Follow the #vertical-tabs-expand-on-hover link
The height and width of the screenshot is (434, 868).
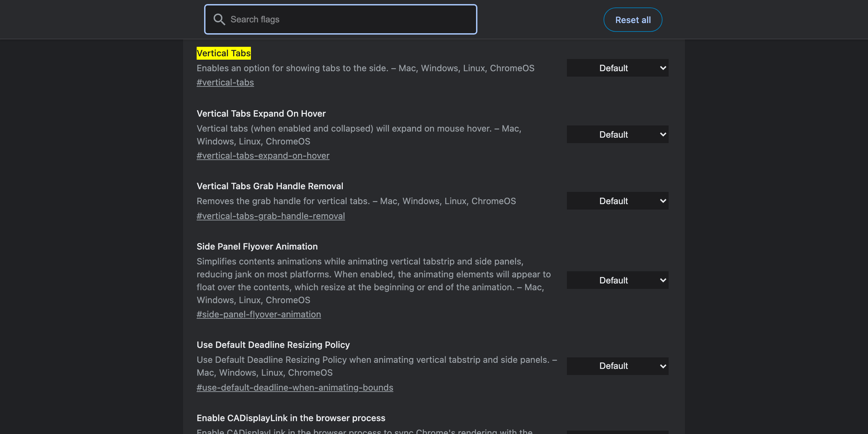point(263,156)
